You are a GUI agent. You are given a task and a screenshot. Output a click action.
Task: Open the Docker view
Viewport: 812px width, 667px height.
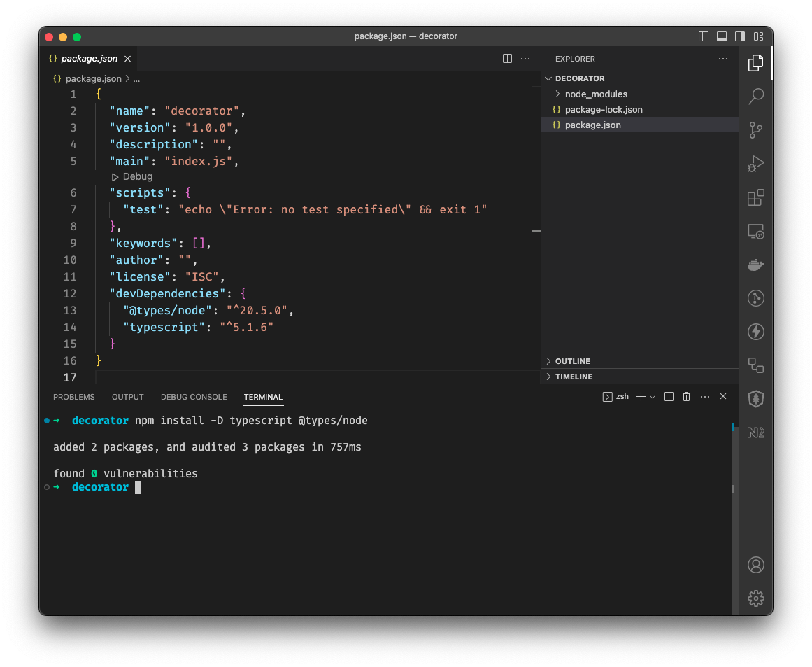(x=755, y=265)
